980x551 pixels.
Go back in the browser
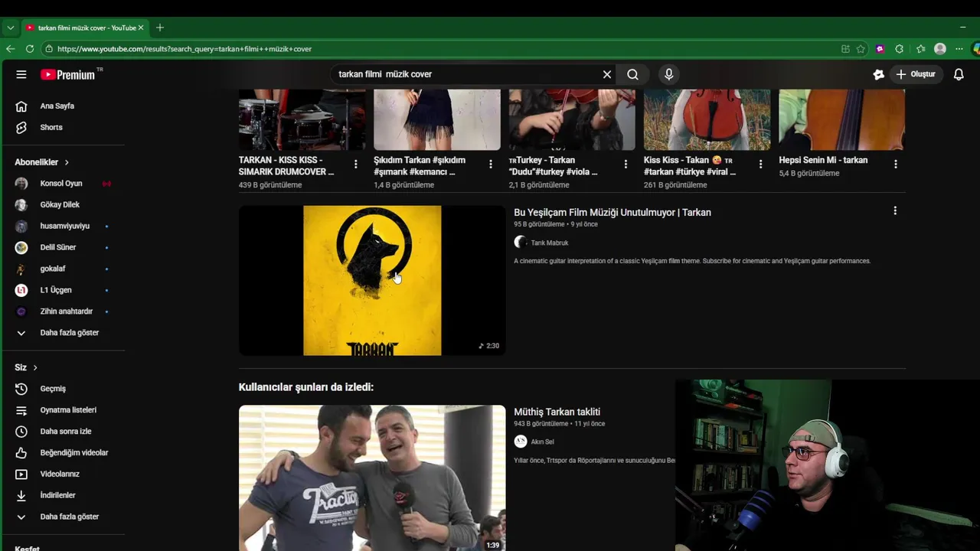pyautogui.click(x=11, y=49)
